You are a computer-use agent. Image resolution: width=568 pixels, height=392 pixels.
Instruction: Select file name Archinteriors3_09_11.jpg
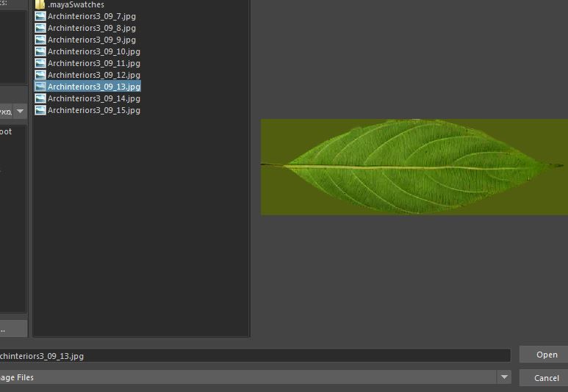(x=94, y=63)
